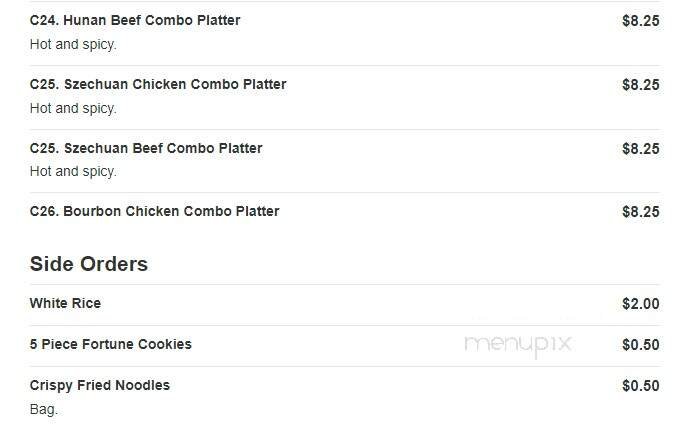697x426 pixels.
Task: Click the Side Orders section heading
Action: coord(89,264)
